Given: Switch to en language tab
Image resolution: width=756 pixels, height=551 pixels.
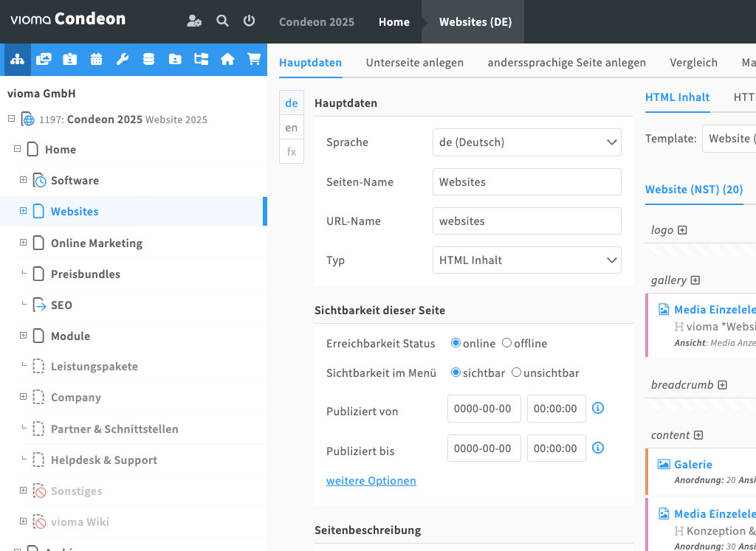Looking at the screenshot, I should pyautogui.click(x=291, y=128).
